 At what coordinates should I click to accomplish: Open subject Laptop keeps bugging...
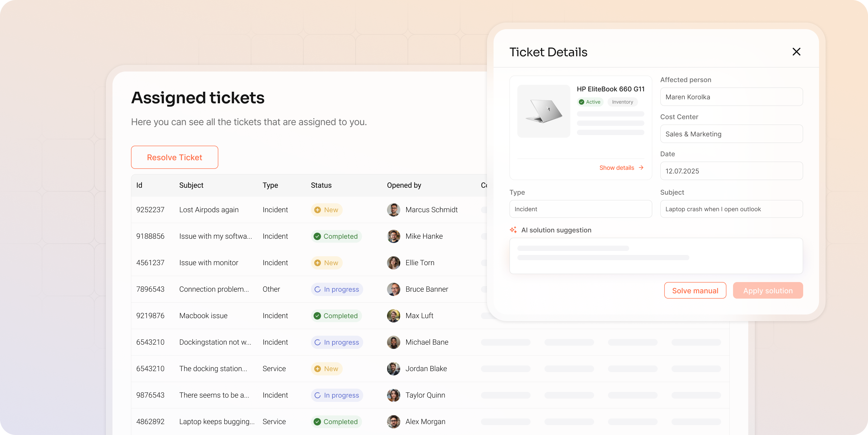click(x=217, y=421)
